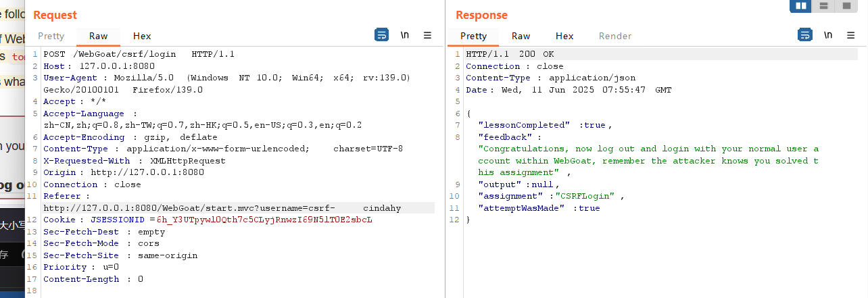The width and height of the screenshot is (868, 298).
Task: Toggle word wrap in the Response panel
Action: tap(804, 35)
